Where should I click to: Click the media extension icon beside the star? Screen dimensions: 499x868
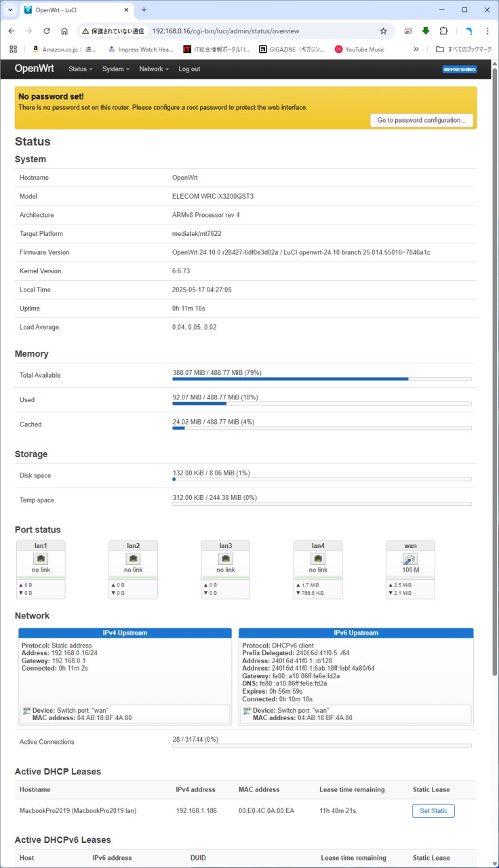408,31
